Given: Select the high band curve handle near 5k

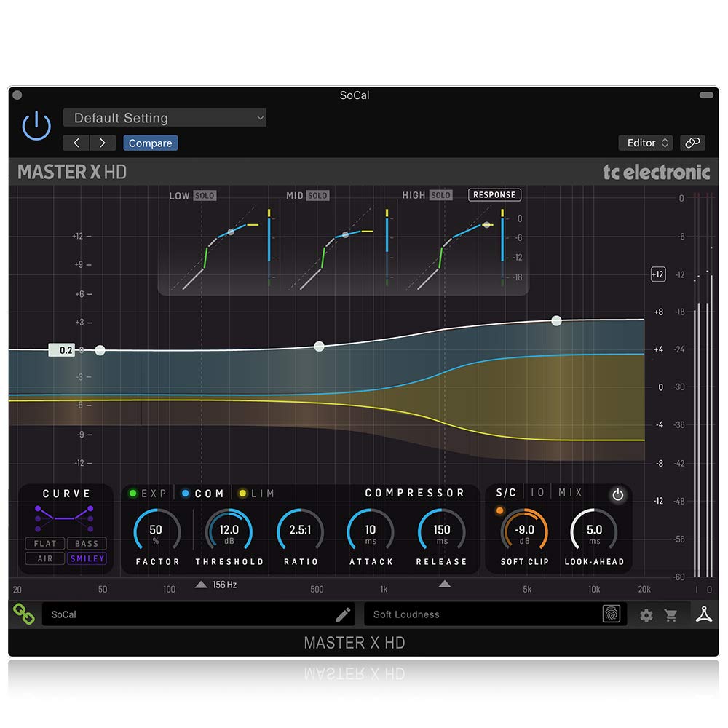Looking at the screenshot, I should (556, 320).
